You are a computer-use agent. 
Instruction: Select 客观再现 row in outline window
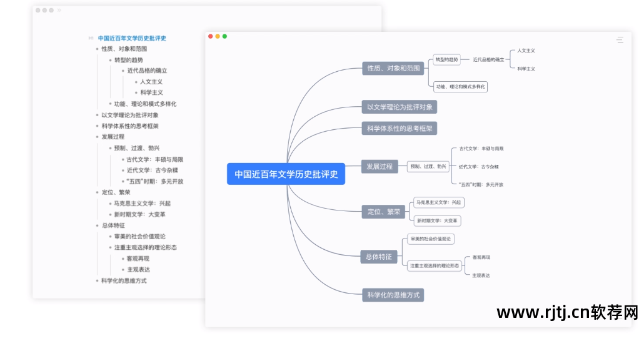pyautogui.click(x=138, y=259)
